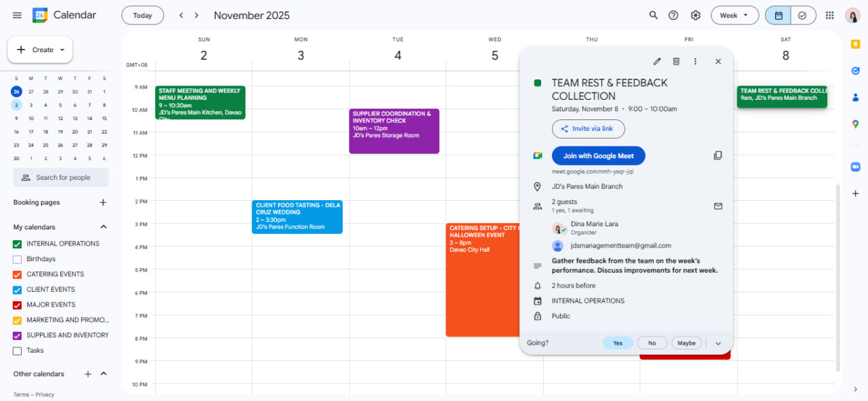Open the Week view dropdown
The image size is (868, 401).
(x=734, y=15)
